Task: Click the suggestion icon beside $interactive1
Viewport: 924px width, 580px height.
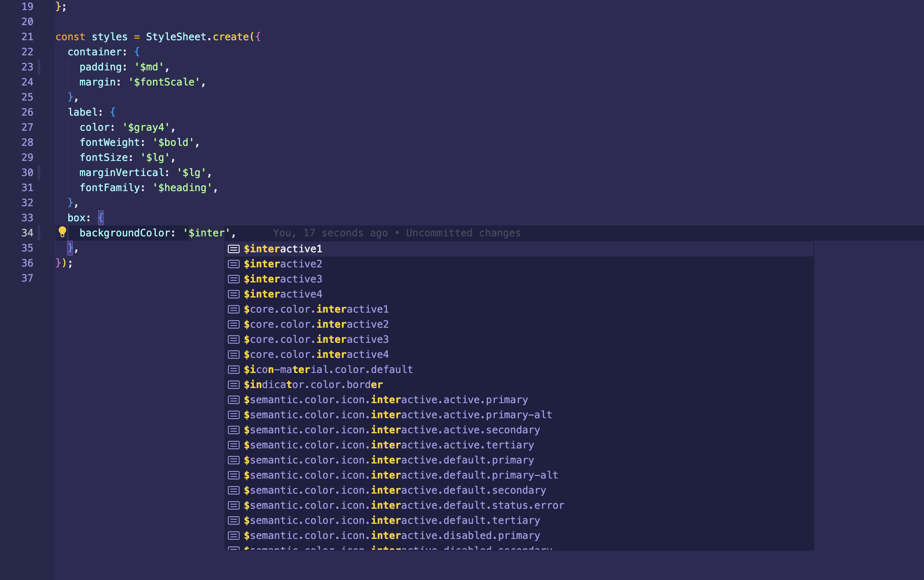Action: tap(233, 249)
